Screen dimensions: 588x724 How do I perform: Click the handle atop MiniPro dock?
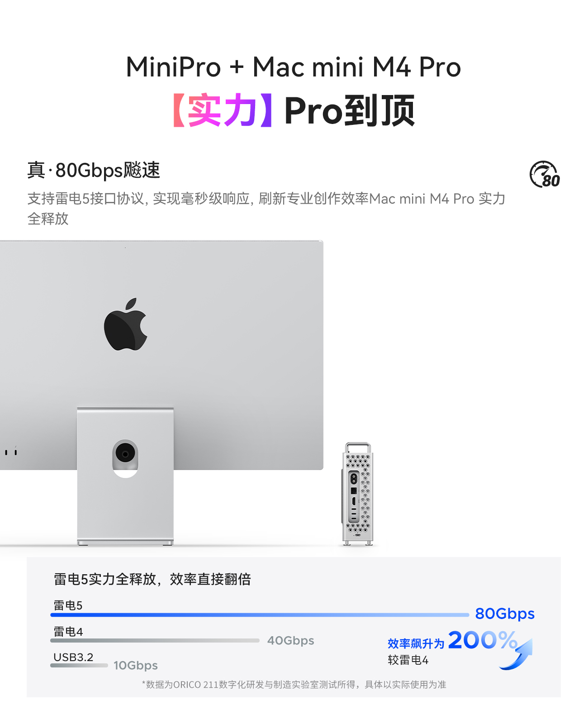(x=358, y=448)
